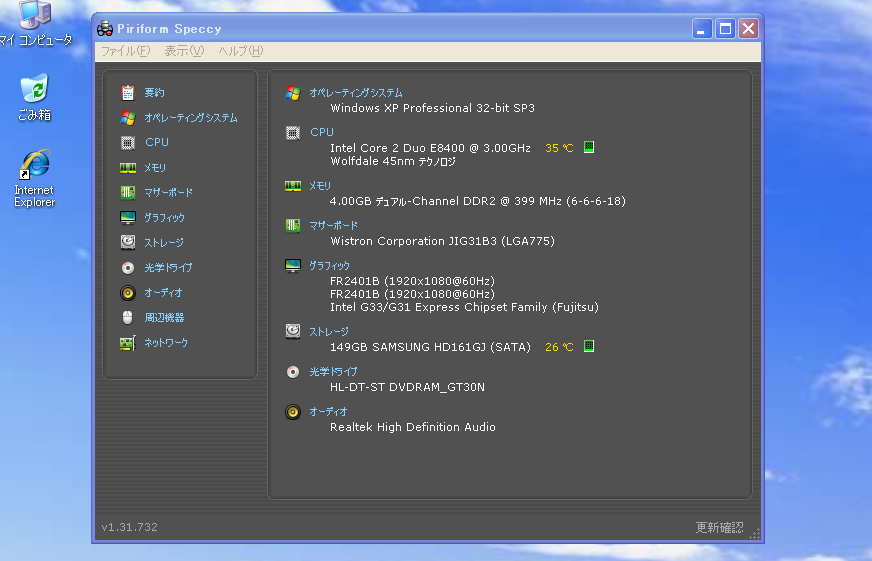Click version number v1.31.732
This screenshot has height=561, width=872.
tap(129, 527)
